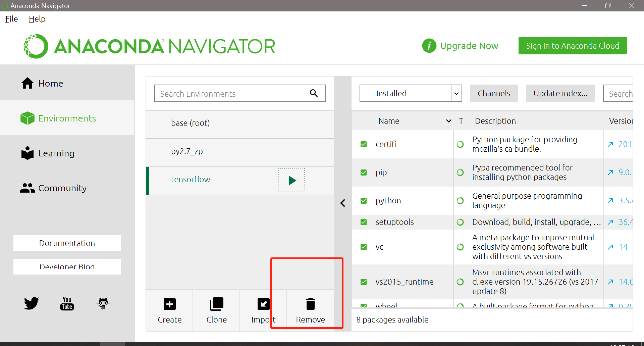Screen dimensions: 644x346
Task: Open the Twitter icon link
Action: 32,303
